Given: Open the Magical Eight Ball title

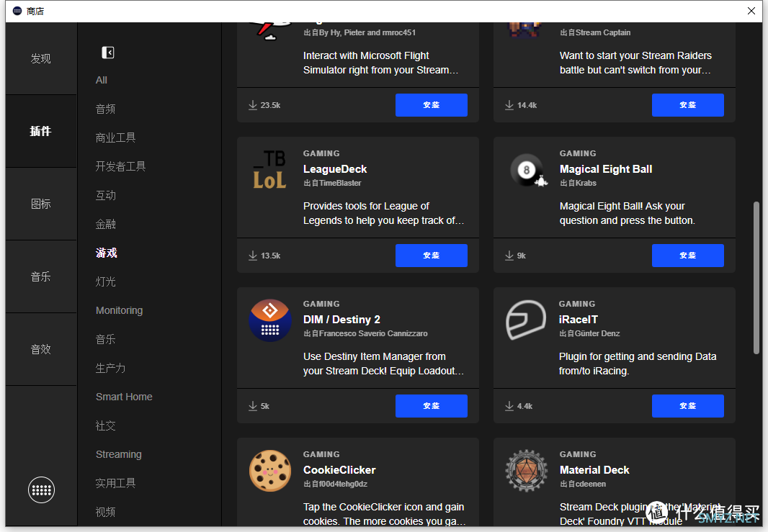Looking at the screenshot, I should tap(606, 169).
